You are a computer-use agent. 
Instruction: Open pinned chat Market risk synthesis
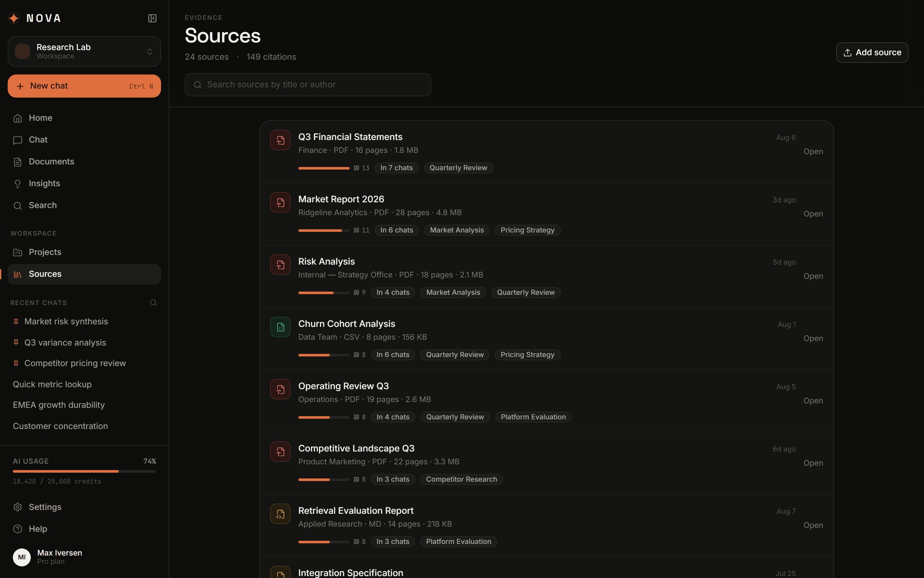pos(84,322)
